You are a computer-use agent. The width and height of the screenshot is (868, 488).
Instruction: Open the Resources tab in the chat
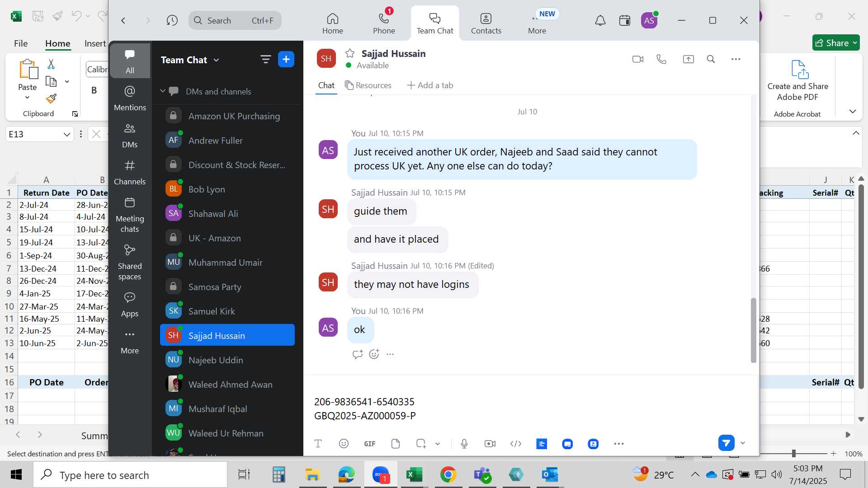(x=368, y=85)
